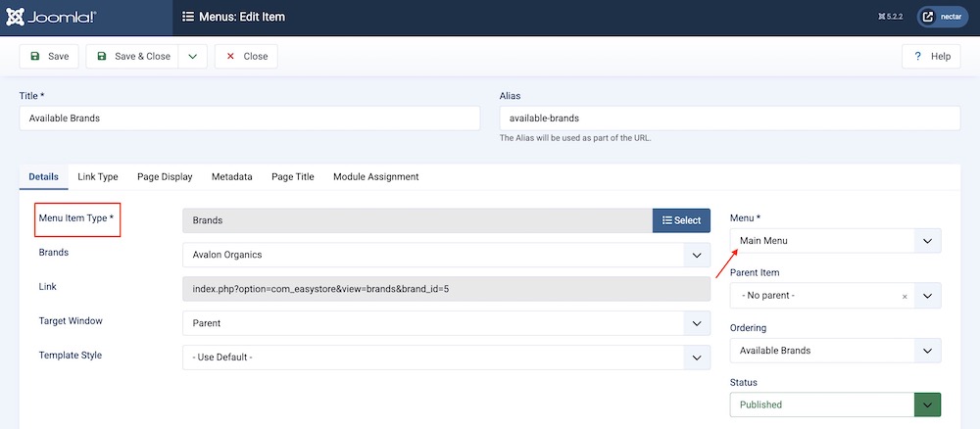
Task: Switch to the Link Type tab
Action: (98, 177)
